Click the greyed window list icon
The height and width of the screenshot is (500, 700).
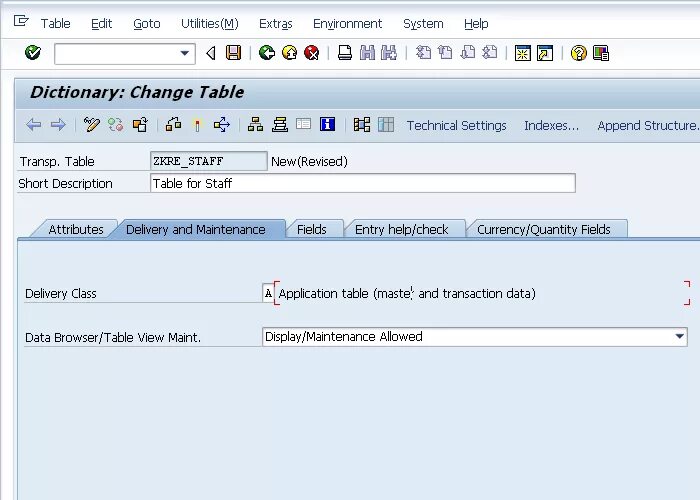(x=303, y=124)
